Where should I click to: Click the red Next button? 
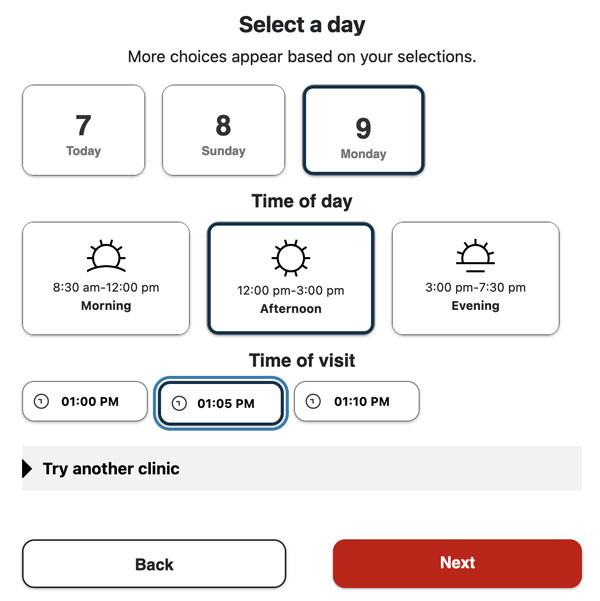pos(457,563)
